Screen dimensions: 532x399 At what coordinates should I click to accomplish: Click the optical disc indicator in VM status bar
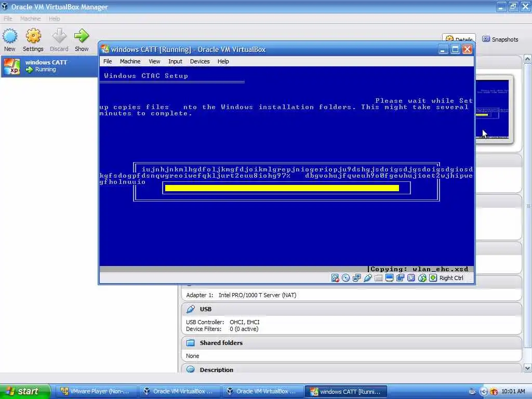pyautogui.click(x=345, y=278)
